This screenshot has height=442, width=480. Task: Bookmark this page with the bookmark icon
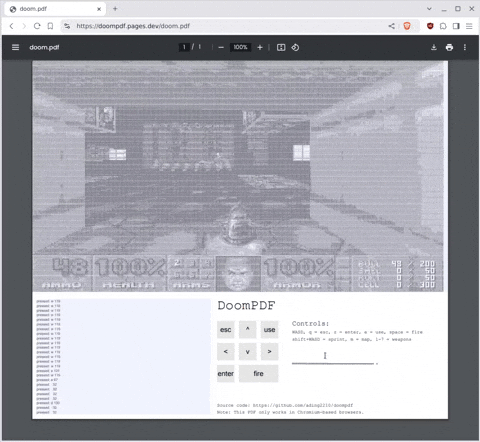point(50,26)
